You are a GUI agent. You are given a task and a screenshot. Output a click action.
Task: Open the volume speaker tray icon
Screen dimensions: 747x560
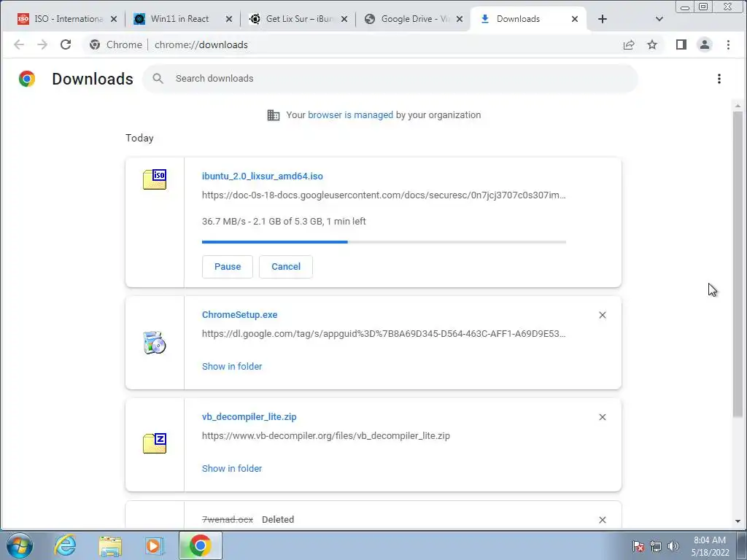(673, 546)
